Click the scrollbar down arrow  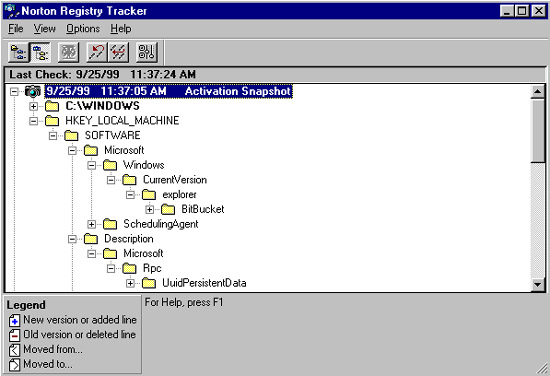click(538, 284)
